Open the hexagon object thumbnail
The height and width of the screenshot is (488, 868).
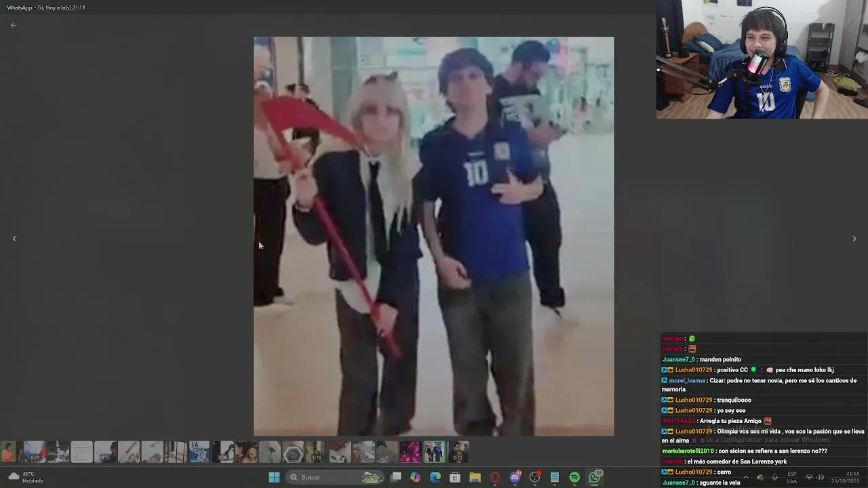293,452
